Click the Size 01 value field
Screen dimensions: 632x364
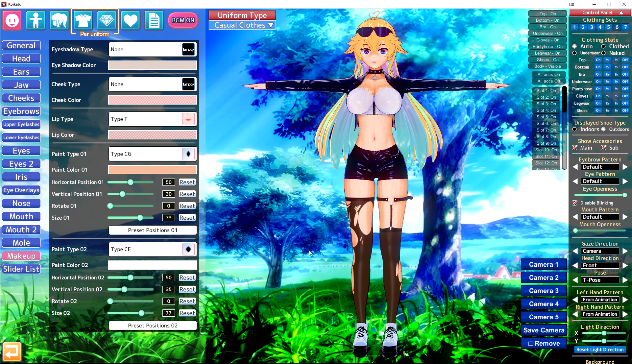[168, 218]
